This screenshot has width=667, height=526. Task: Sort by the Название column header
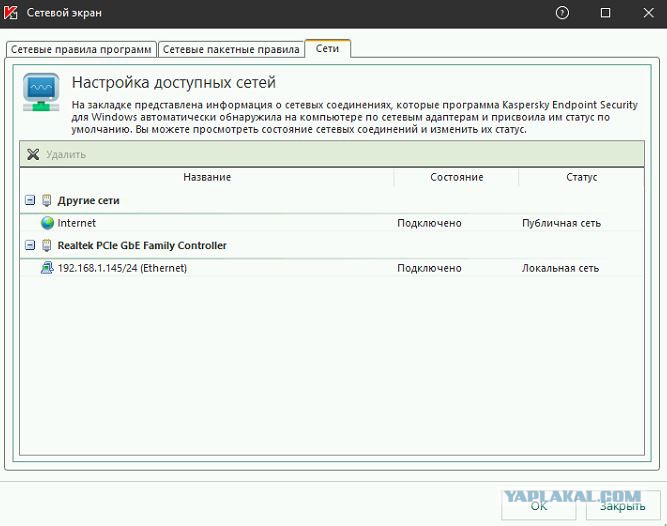[207, 177]
